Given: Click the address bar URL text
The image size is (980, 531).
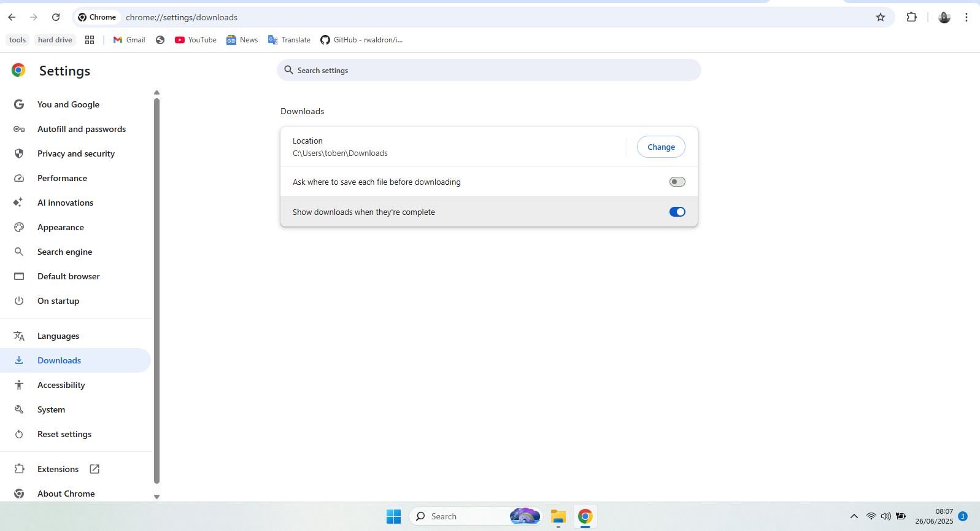Looking at the screenshot, I should [182, 17].
